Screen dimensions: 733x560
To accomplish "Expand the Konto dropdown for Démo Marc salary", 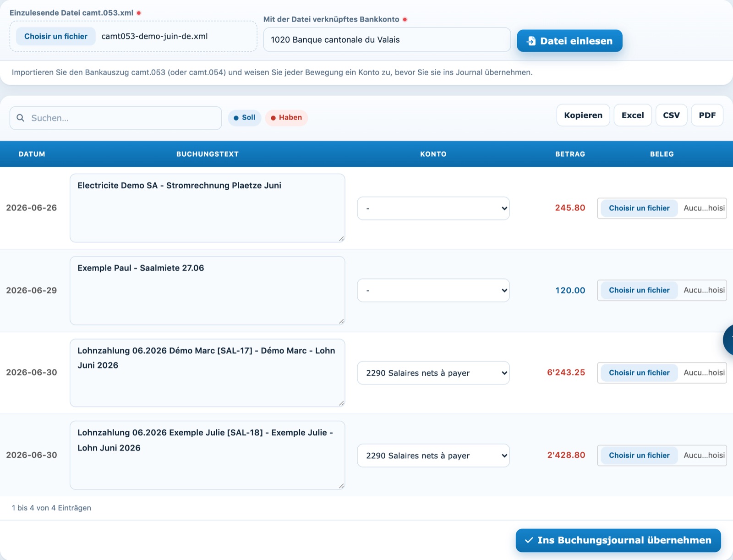I will pos(433,373).
